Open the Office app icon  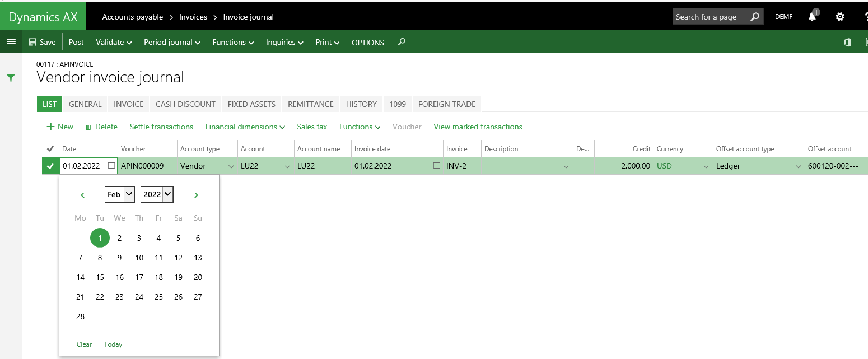click(847, 43)
